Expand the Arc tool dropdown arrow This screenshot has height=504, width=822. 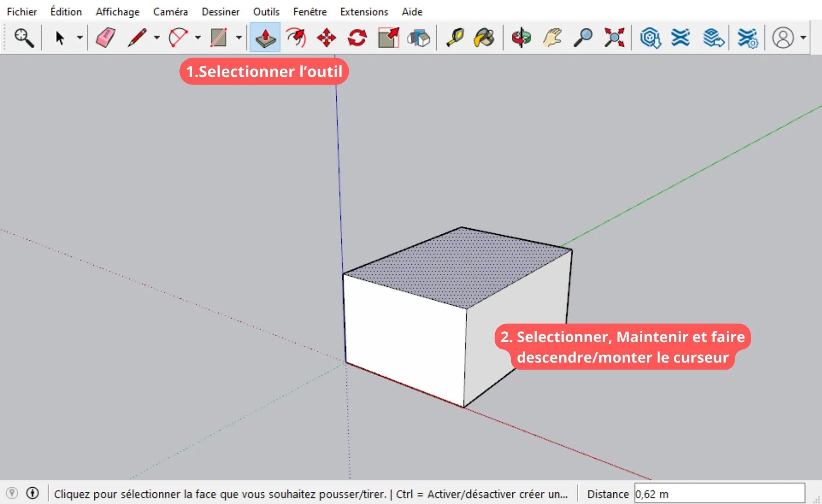(x=198, y=38)
